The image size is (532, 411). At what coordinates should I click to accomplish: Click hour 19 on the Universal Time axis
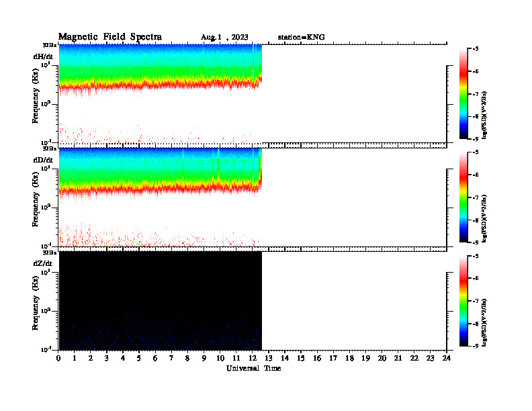365,358
